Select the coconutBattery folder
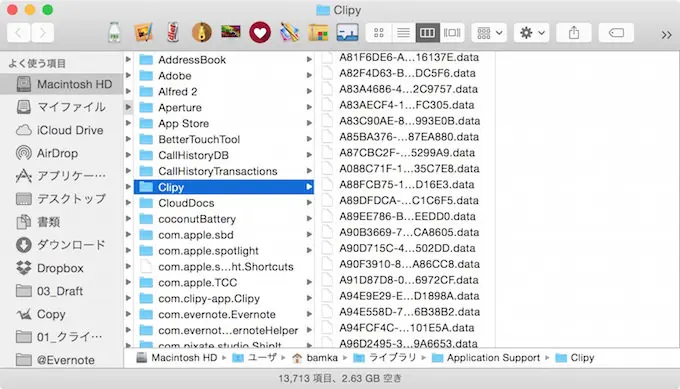This screenshot has width=680, height=389. point(224,219)
